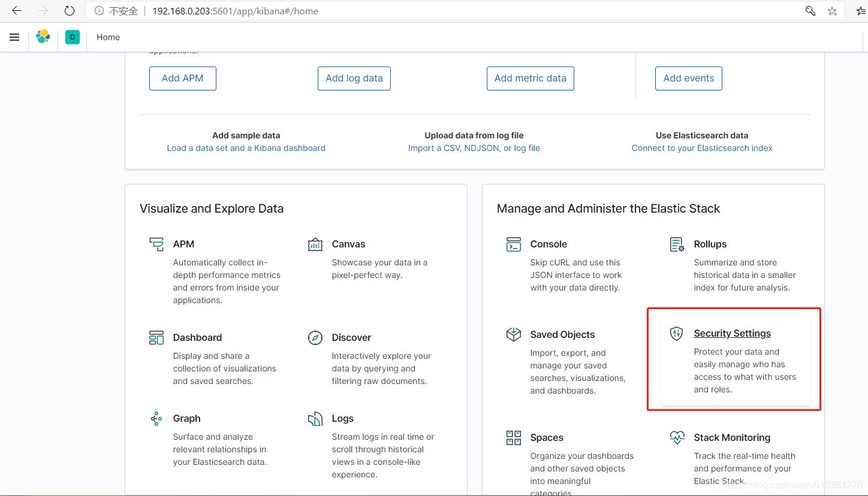868x496 pixels.
Task: Click the Discover description text
Action: pyautogui.click(x=381, y=368)
